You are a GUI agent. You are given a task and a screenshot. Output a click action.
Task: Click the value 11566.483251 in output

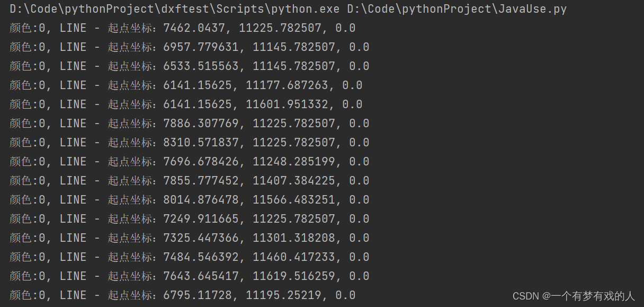coord(293,200)
